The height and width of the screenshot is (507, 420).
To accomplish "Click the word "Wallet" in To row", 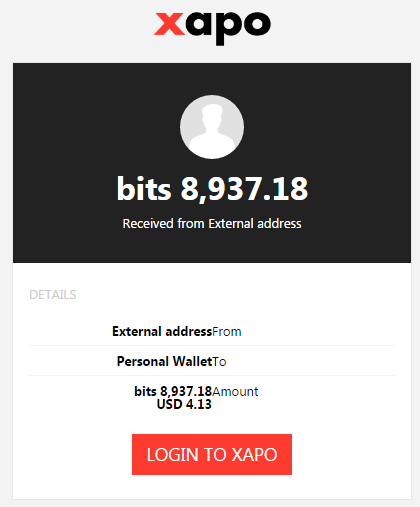I will 192,361.
